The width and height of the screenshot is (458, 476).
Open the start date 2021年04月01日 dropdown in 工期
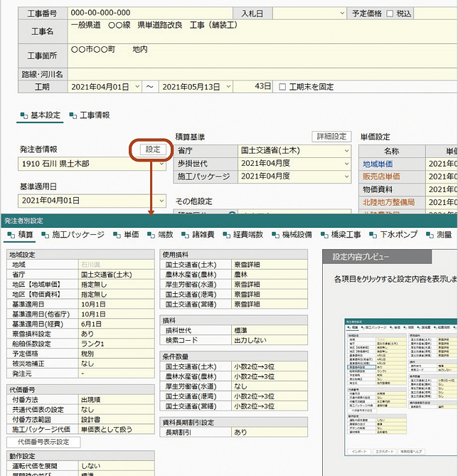click(137, 87)
